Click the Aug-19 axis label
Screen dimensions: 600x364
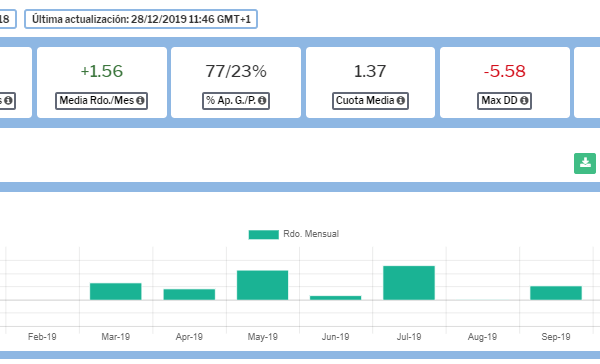tap(482, 337)
